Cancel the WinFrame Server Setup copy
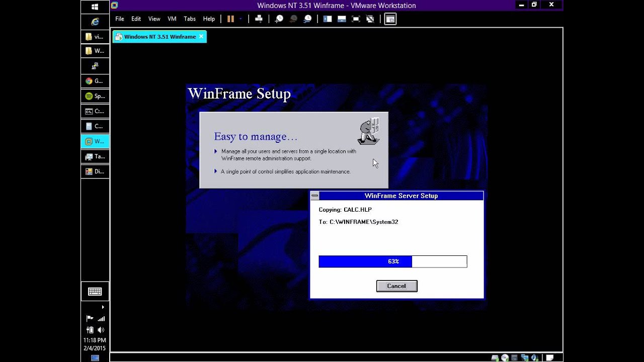This screenshot has width=644, height=362. tap(396, 286)
